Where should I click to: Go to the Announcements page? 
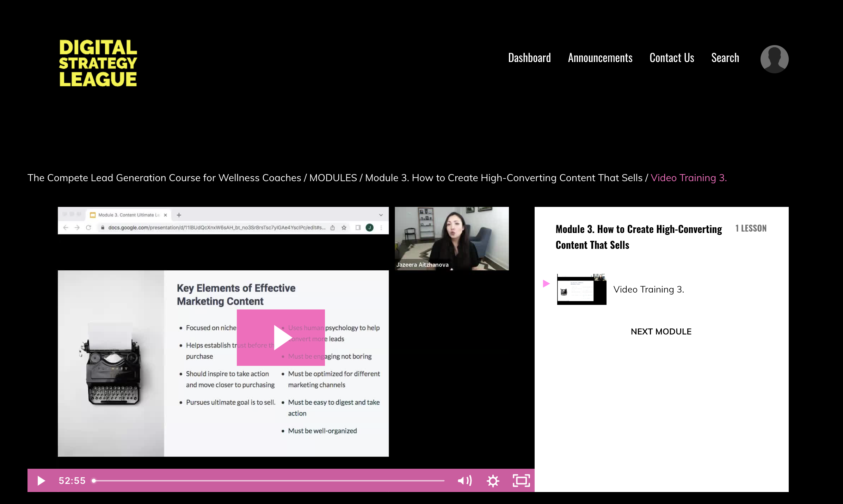pyautogui.click(x=600, y=58)
